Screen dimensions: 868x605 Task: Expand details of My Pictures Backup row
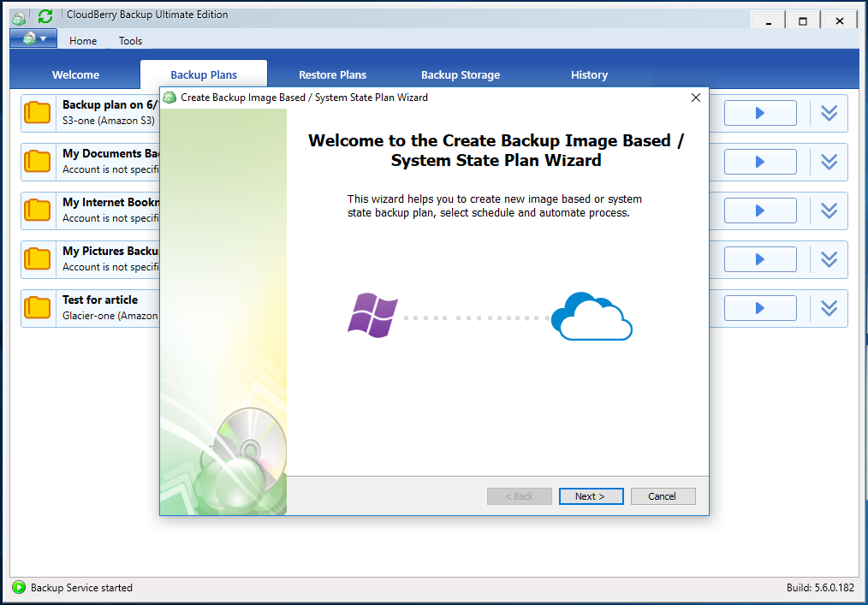(829, 259)
